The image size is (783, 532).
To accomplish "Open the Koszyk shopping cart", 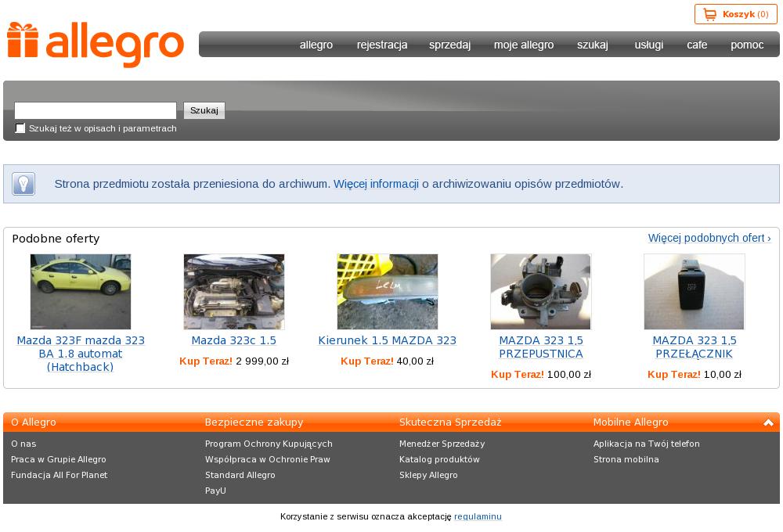I will tap(735, 14).
